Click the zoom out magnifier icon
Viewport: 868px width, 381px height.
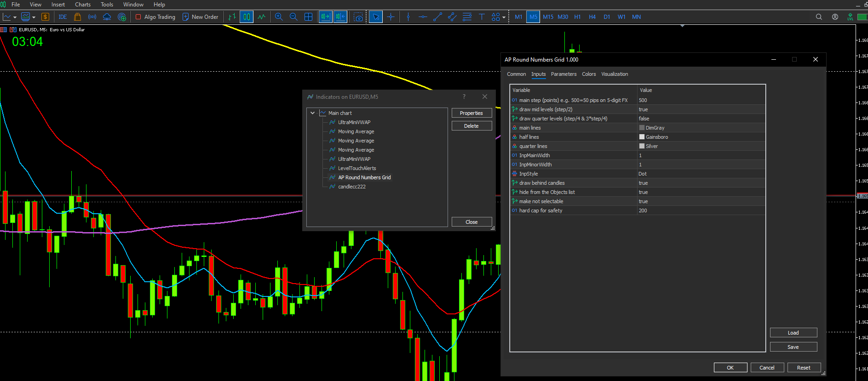coord(293,17)
